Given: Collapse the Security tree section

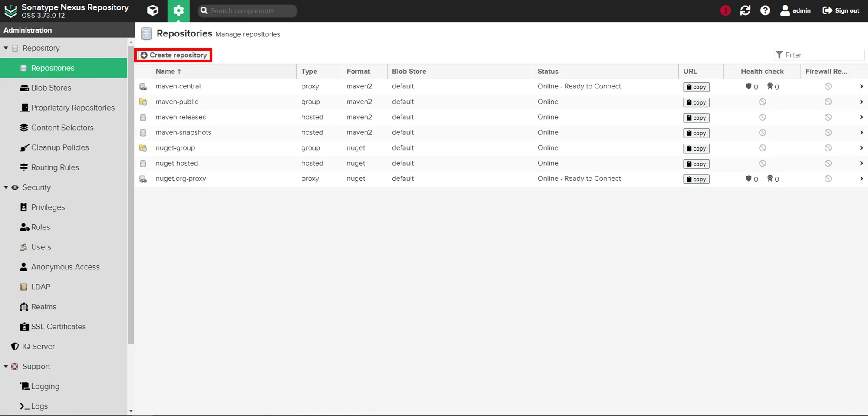Looking at the screenshot, I should click(6, 187).
